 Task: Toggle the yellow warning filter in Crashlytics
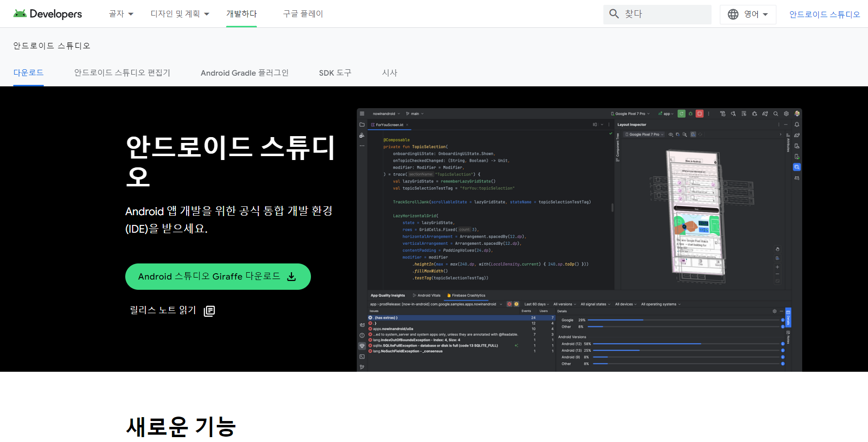[516, 304]
